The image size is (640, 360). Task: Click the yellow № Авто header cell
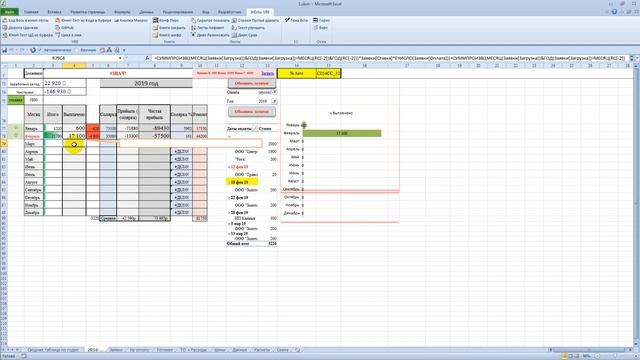296,73
